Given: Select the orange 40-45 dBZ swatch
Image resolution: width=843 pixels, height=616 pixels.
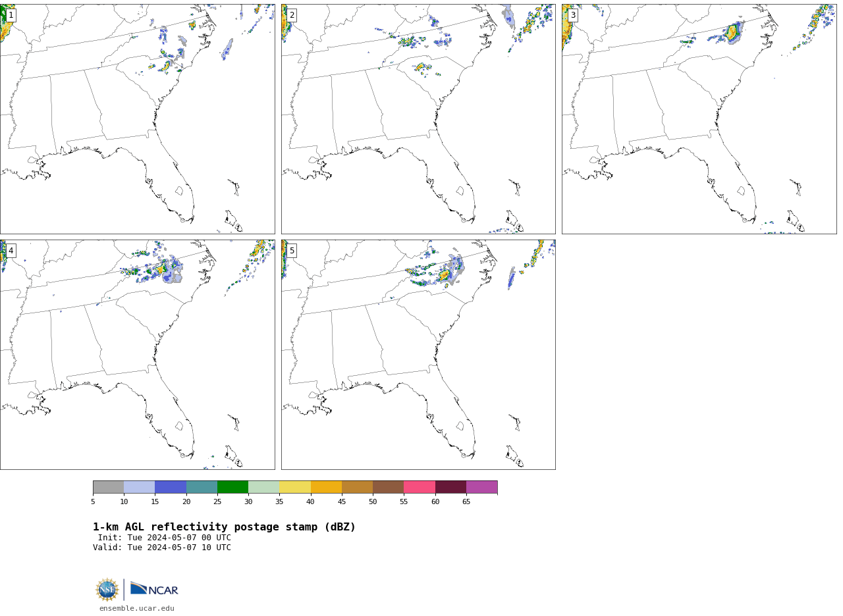Looking at the screenshot, I should (x=326, y=487).
